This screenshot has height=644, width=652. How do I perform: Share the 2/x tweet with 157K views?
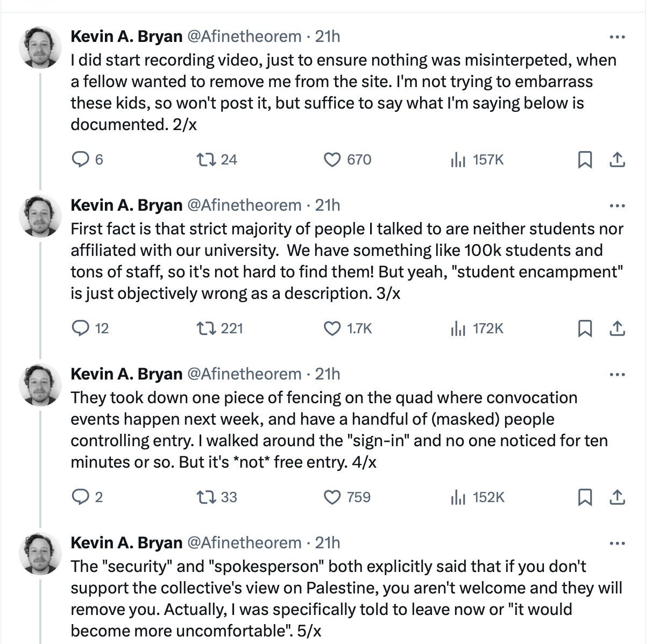(617, 160)
